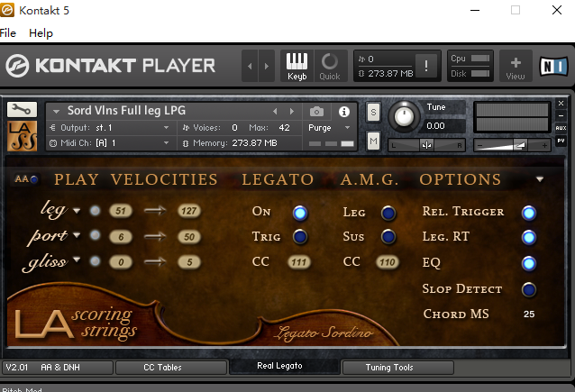
Task: Click the pan L/R slider
Action: [426, 145]
